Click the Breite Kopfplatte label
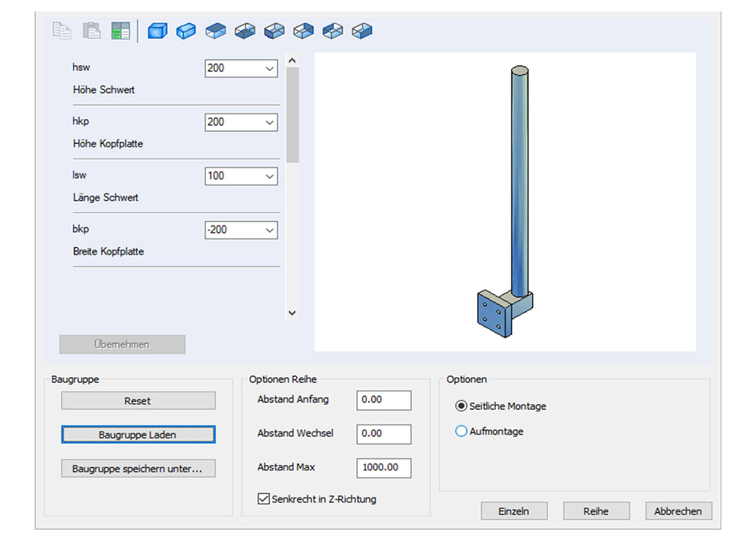 [x=108, y=251]
